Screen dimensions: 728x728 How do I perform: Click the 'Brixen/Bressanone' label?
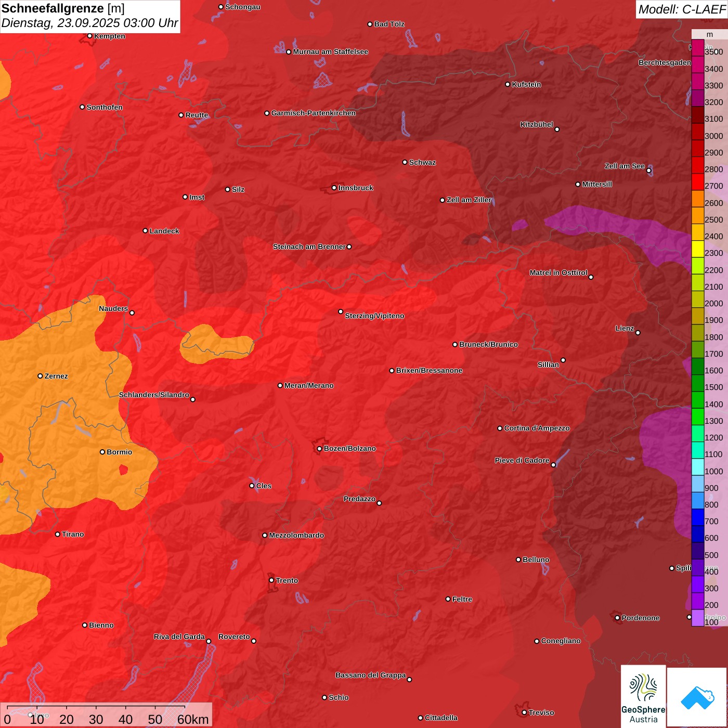(429, 370)
